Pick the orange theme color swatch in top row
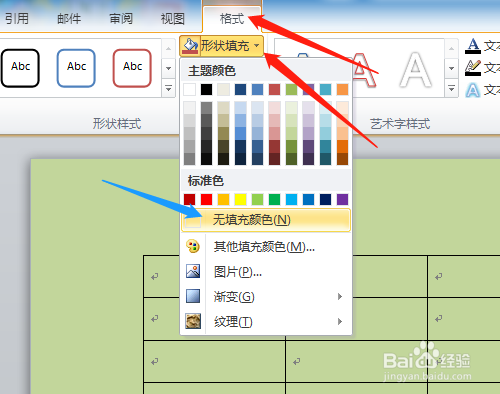The width and height of the screenshot is (500, 394). point(342,89)
